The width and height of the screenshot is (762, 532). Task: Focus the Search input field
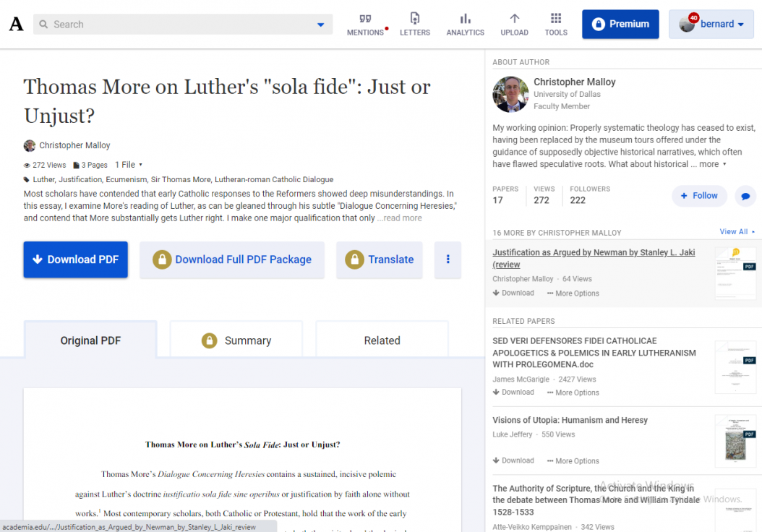[x=183, y=25]
